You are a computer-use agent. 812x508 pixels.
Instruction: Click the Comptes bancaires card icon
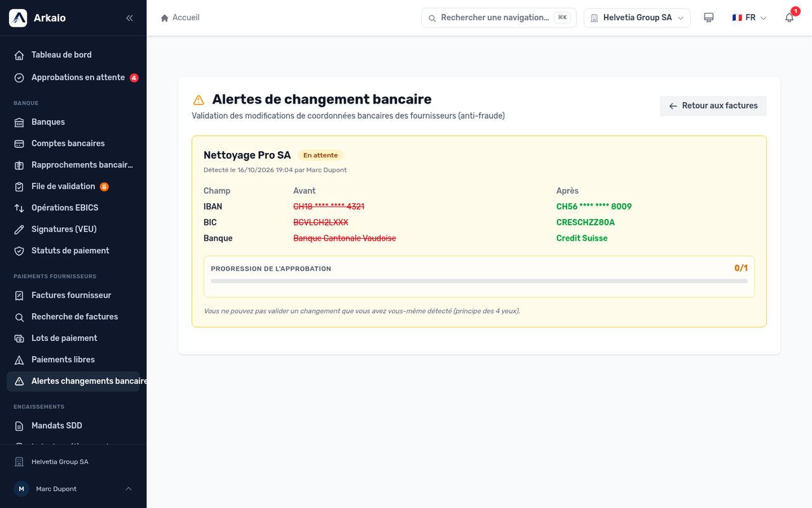click(19, 144)
